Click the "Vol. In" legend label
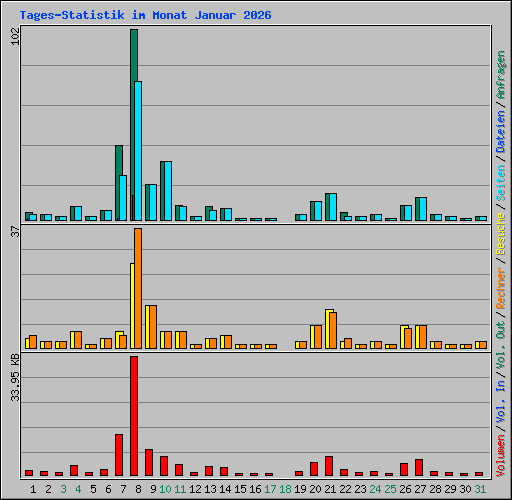Screen dimensions: 512x500 (x=501, y=402)
